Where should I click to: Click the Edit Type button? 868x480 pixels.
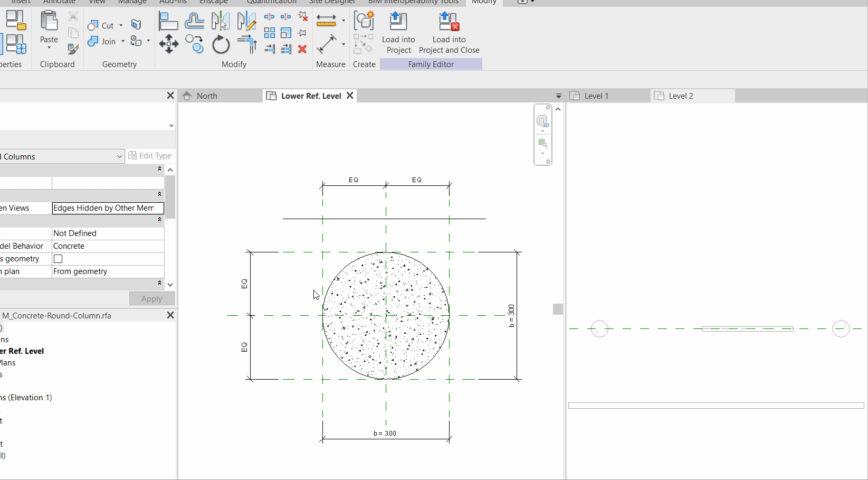tap(150, 156)
